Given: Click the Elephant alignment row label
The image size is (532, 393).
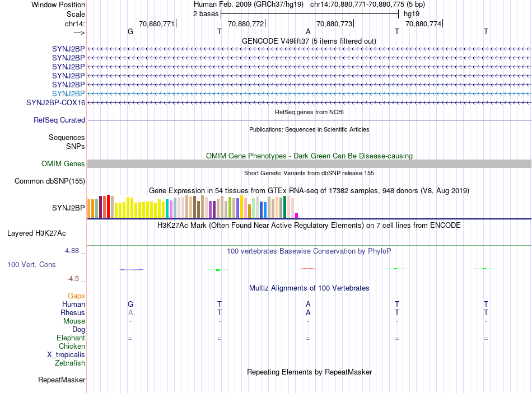Looking at the screenshot, I should 71,338.
